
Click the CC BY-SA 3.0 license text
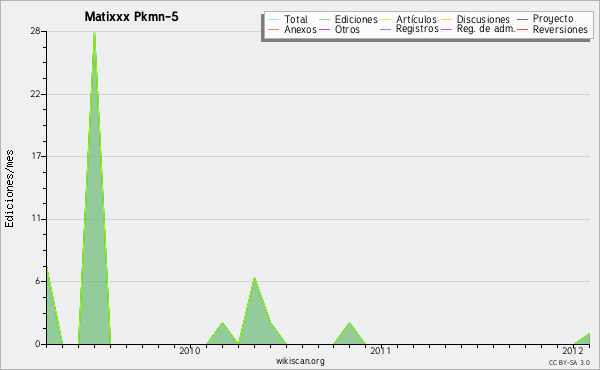(569, 362)
